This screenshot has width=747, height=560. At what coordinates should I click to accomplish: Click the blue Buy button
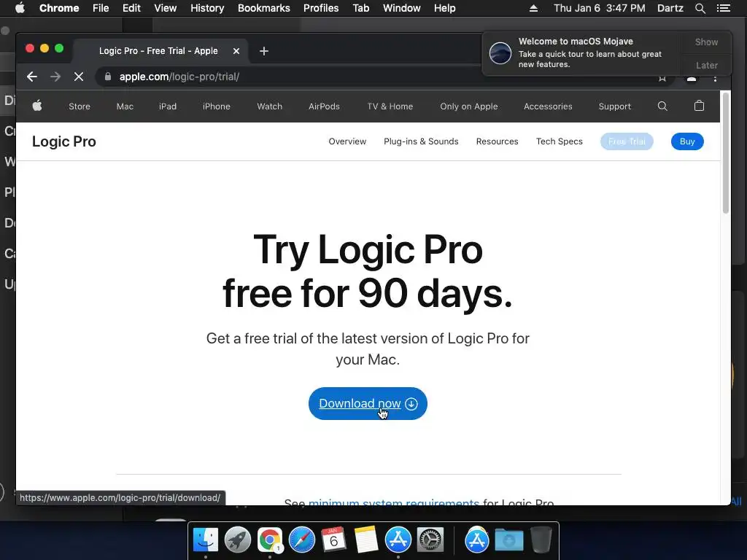[x=687, y=141]
